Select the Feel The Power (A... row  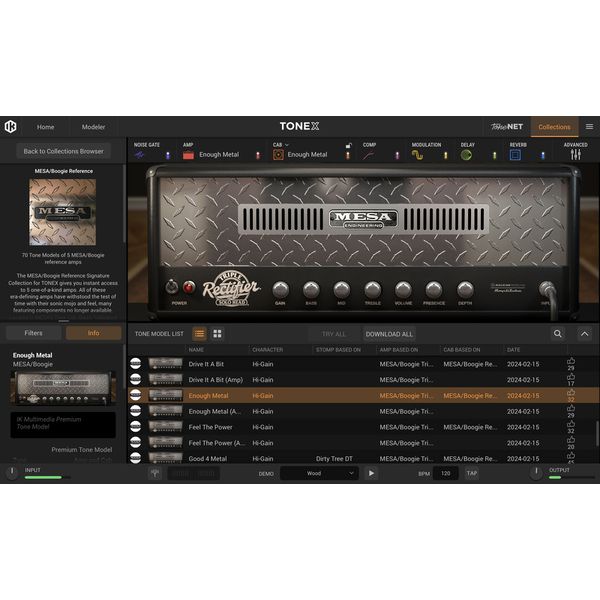tap(364, 443)
